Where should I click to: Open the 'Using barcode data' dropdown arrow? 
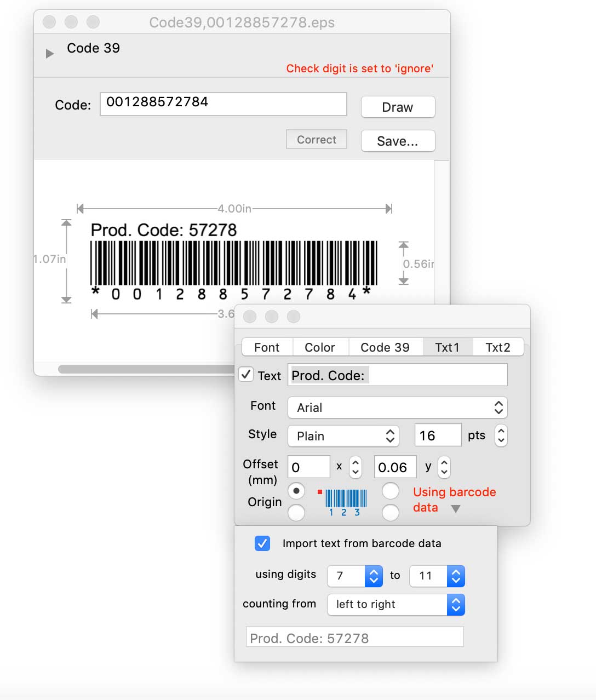[456, 509]
